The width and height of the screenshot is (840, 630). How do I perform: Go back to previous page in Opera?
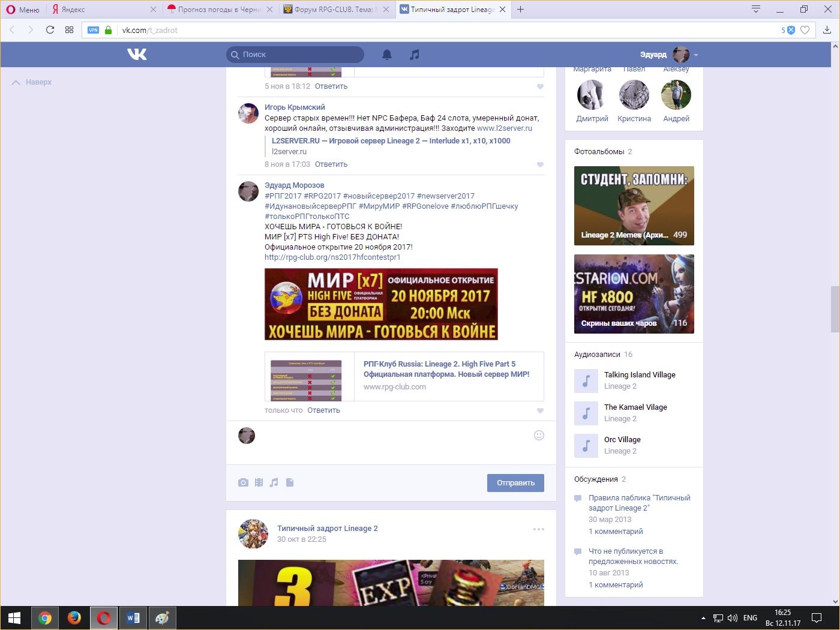coord(12,30)
